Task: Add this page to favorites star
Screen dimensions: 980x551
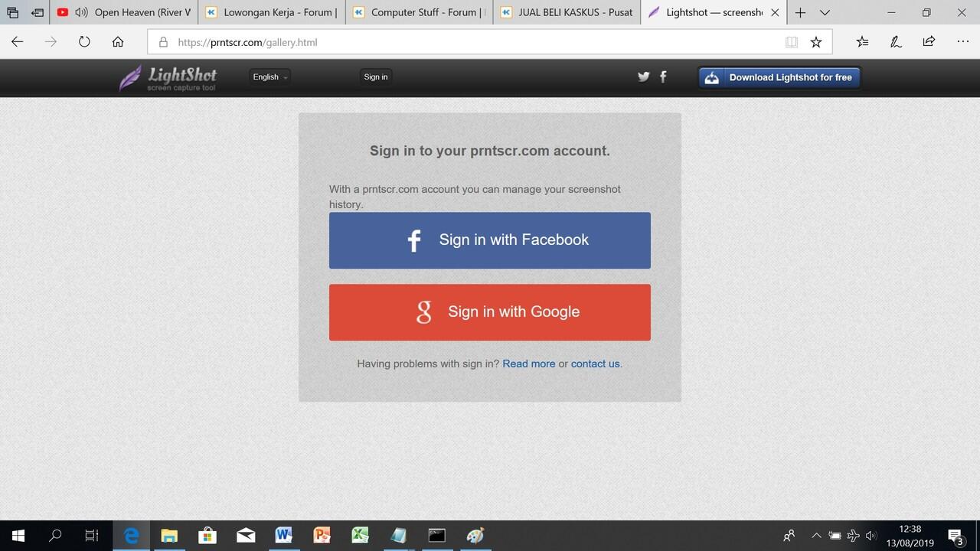Action: tap(816, 42)
